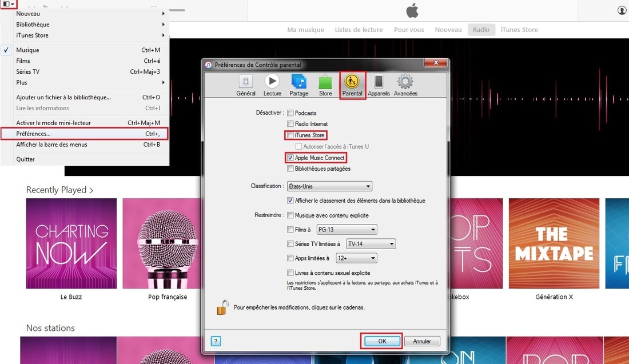Viewport: 629px width, 364px height.
Task: Open the Classification États-Unis dropdown
Action: pos(330,186)
